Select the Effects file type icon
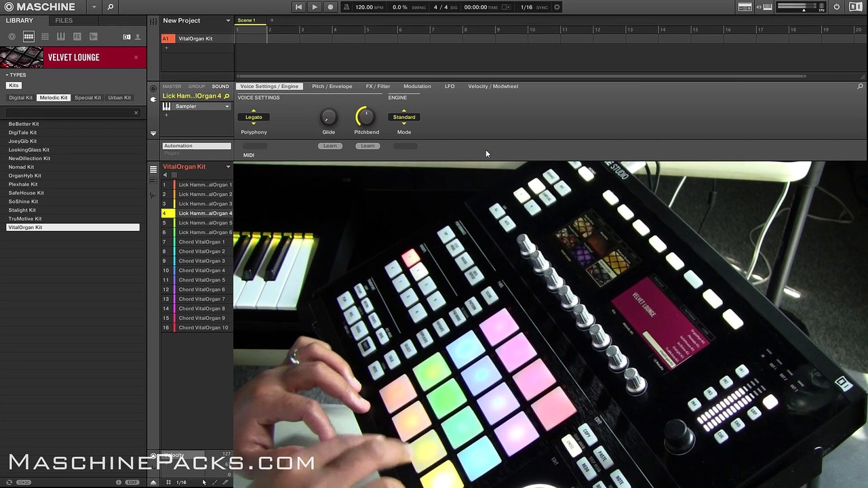 tap(77, 37)
